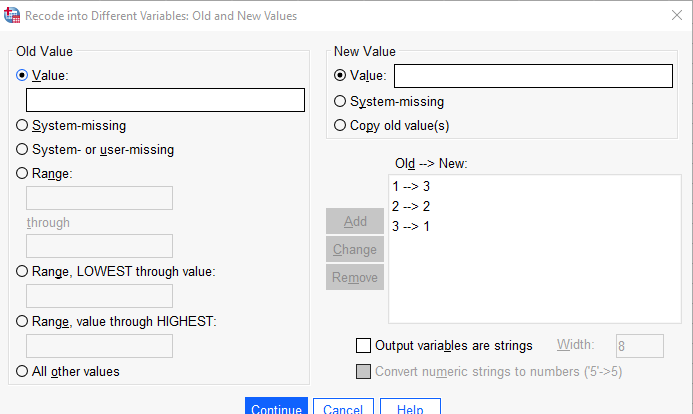Close the Old and New Values dialog

click(x=676, y=15)
